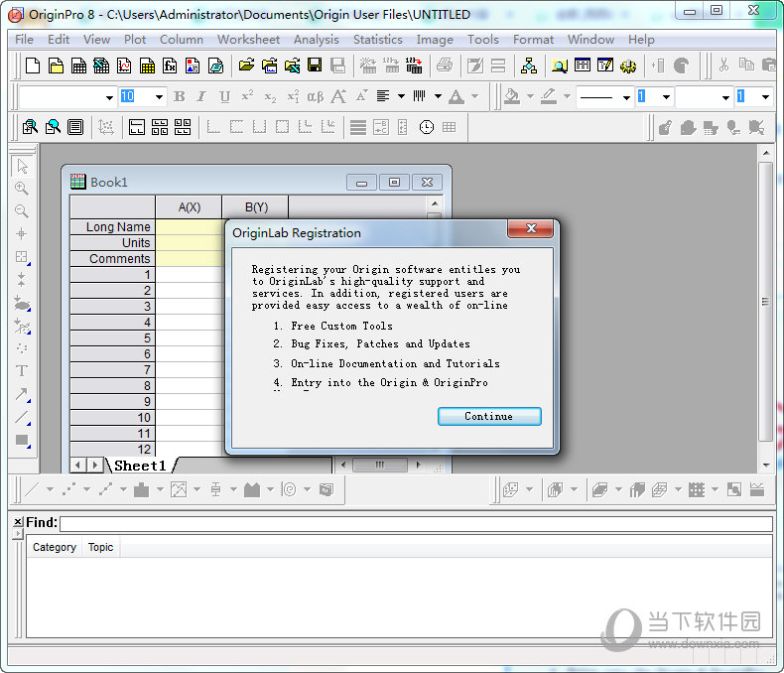Screen dimensions: 784x673
Task: Click the Print icon in toolbar
Action: 445,66
